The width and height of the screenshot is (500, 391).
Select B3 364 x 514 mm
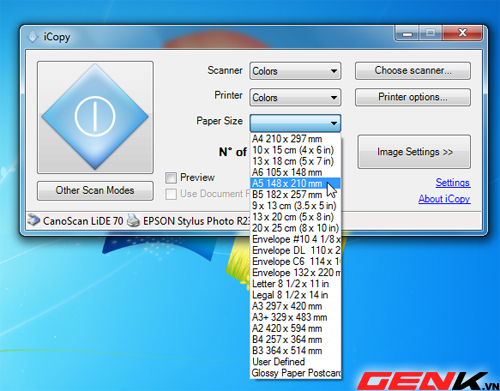pos(295,351)
